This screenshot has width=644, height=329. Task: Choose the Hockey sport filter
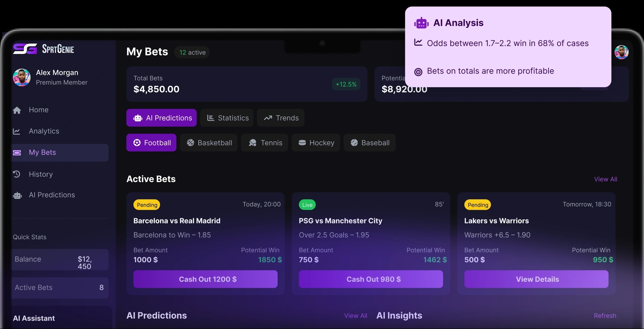click(x=316, y=143)
